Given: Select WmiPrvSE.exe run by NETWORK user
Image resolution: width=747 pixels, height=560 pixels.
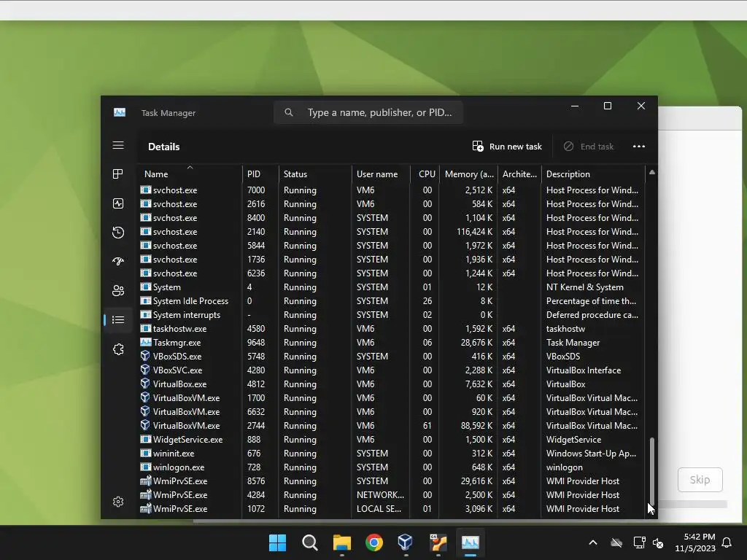Looking at the screenshot, I should point(391,495).
